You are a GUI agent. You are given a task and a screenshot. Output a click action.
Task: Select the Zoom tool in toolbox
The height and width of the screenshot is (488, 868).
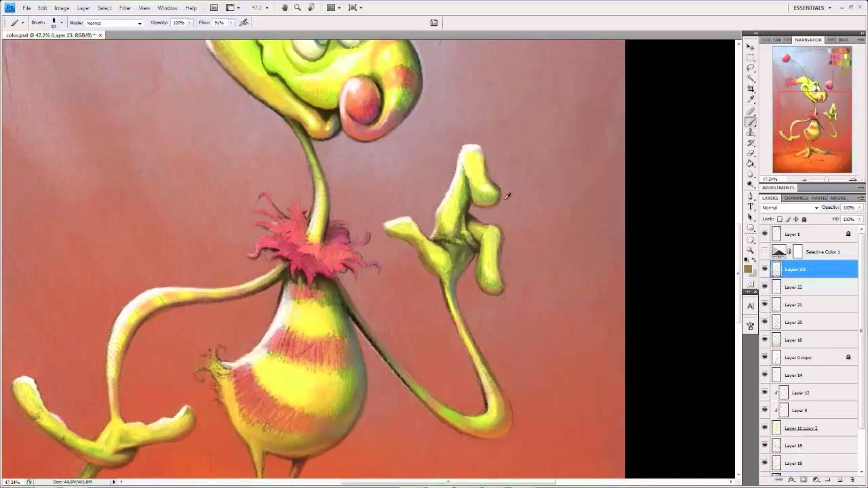[x=751, y=250]
